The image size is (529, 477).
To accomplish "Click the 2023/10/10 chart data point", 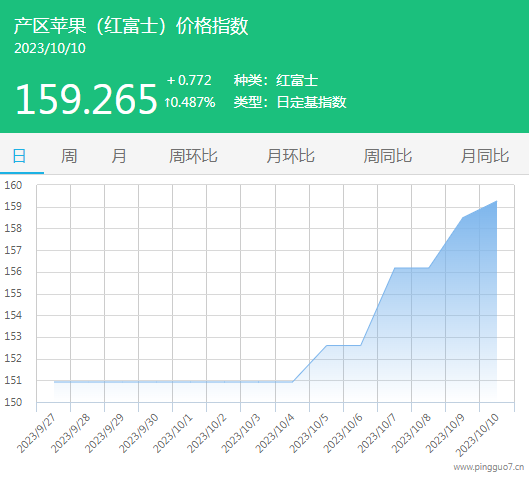I will pos(496,201).
